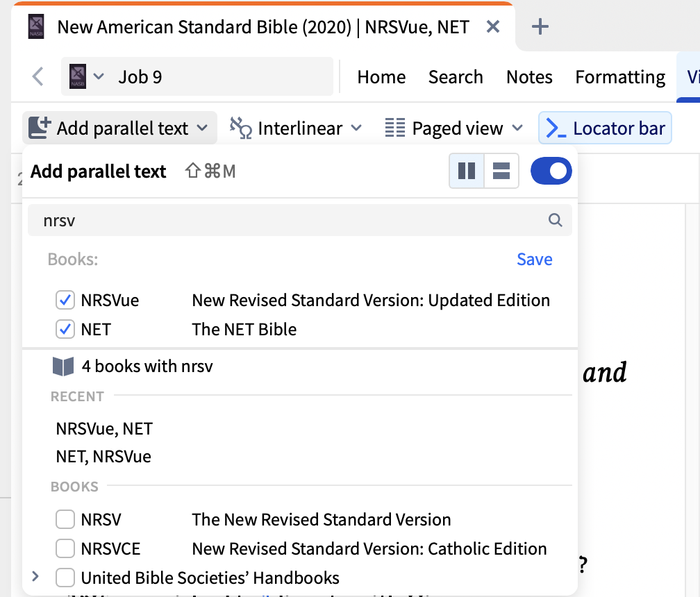Click the back navigation arrow
Viewport: 700px width, 597px height.
tap(38, 76)
